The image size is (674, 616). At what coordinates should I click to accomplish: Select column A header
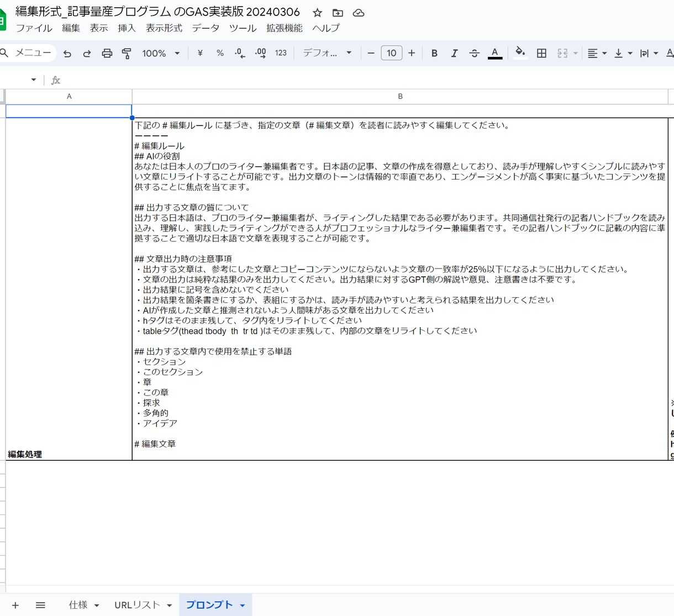tap(69, 97)
